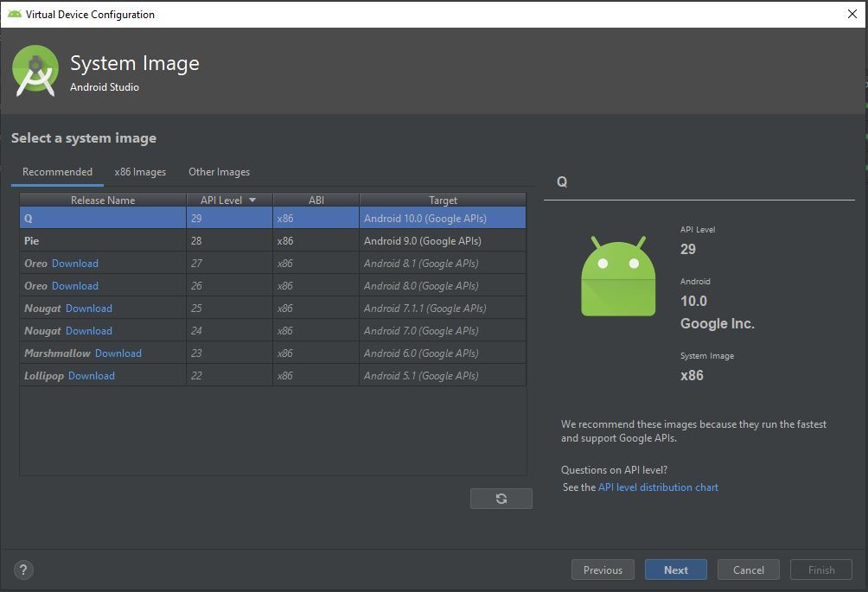Select the Recommended tab

click(57, 172)
